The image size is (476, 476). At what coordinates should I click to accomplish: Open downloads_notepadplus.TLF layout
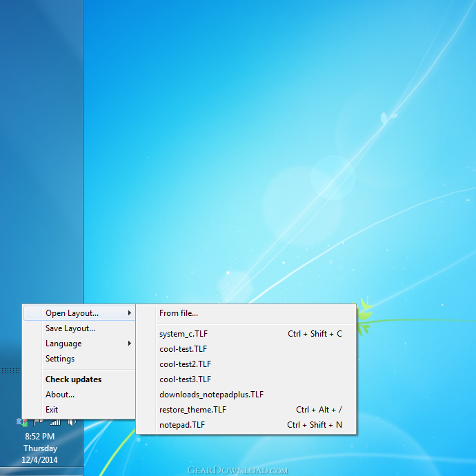pyautogui.click(x=246, y=395)
